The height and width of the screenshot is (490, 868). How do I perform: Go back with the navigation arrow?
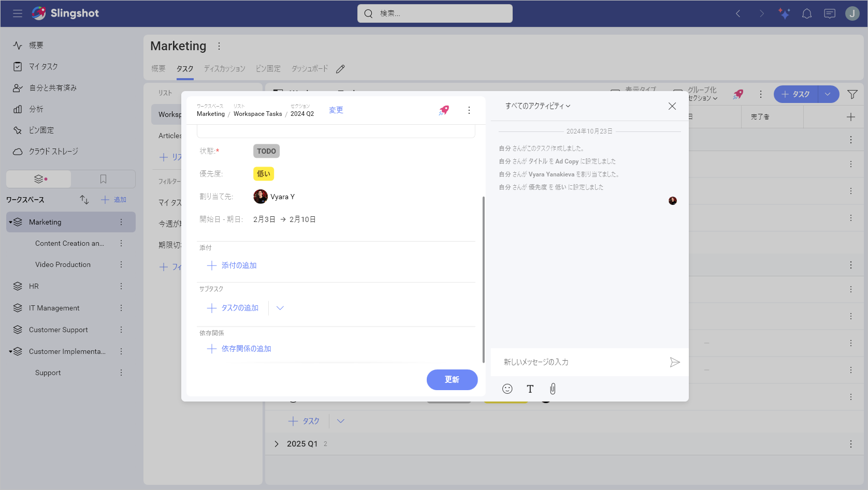(x=738, y=13)
